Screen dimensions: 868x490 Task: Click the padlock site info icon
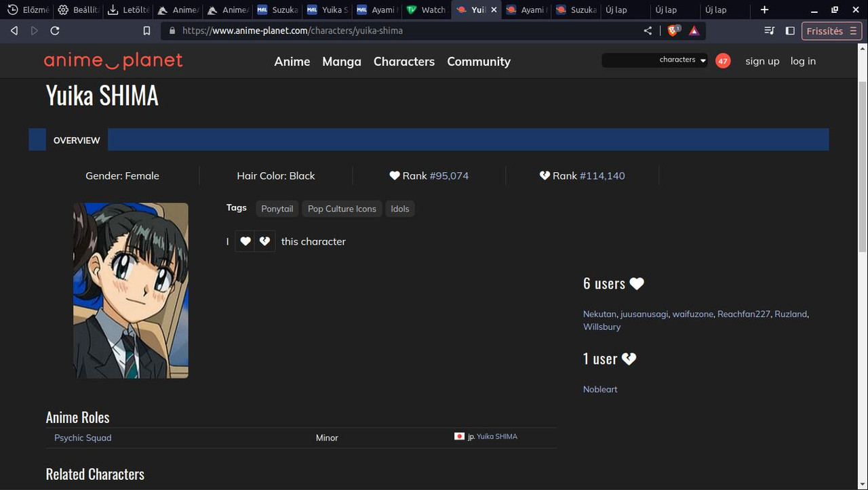(x=172, y=30)
